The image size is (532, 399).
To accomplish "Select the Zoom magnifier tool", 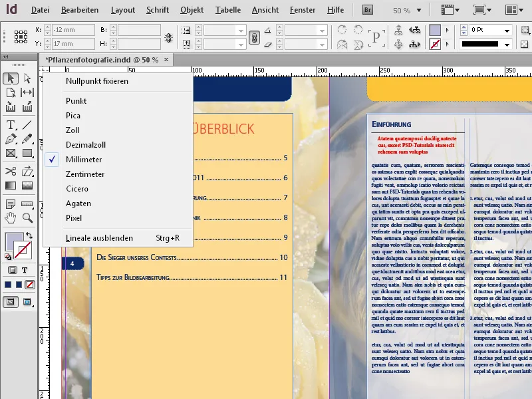I will pos(27,218).
